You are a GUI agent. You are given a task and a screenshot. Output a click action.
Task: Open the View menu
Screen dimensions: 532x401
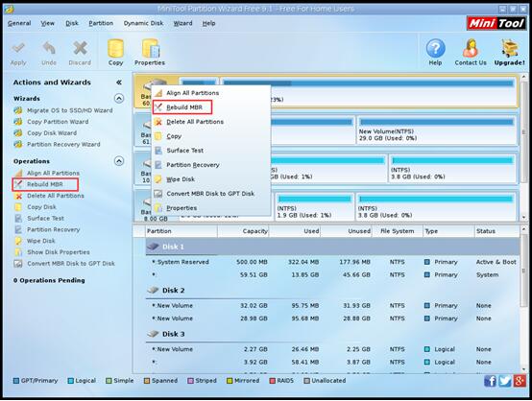[47, 23]
